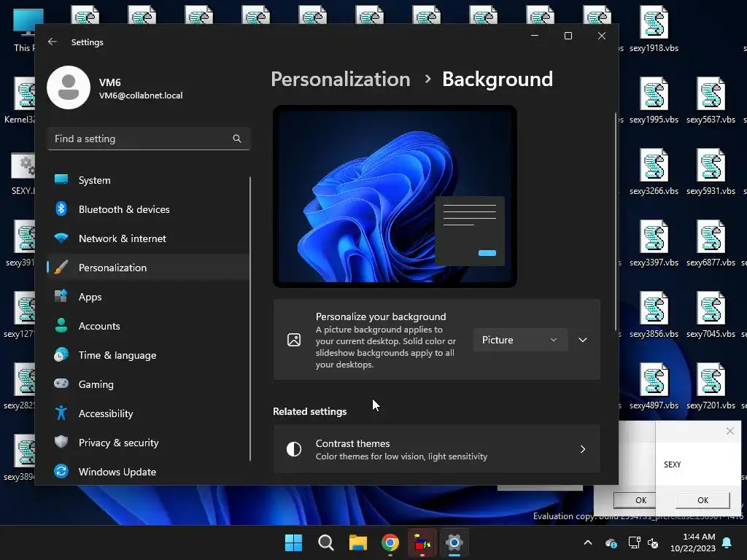Open the Picture background type dropdown
This screenshot has height=560, width=747.
pyautogui.click(x=520, y=340)
